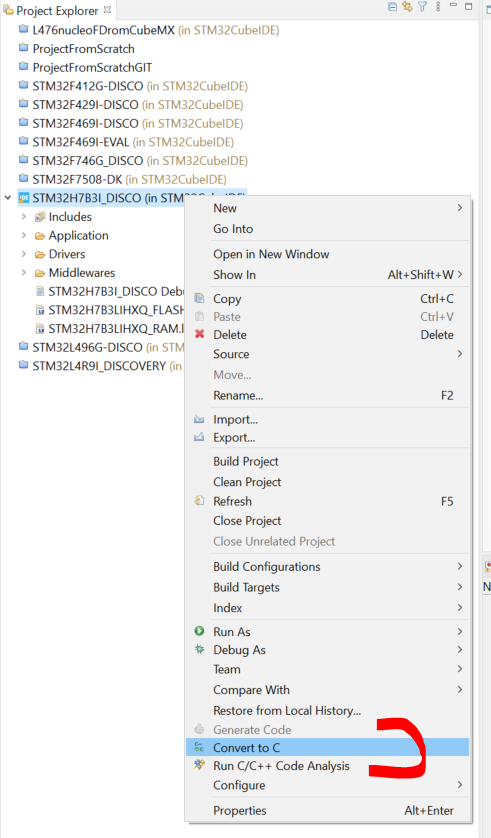Open Project Explorer view menu (three dots)

[438, 6]
